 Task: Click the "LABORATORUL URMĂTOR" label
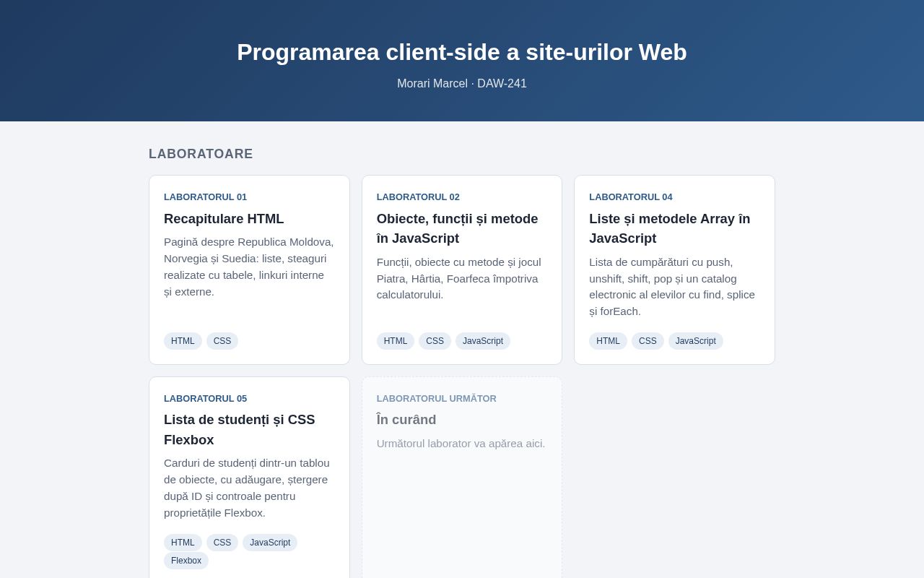tap(437, 398)
